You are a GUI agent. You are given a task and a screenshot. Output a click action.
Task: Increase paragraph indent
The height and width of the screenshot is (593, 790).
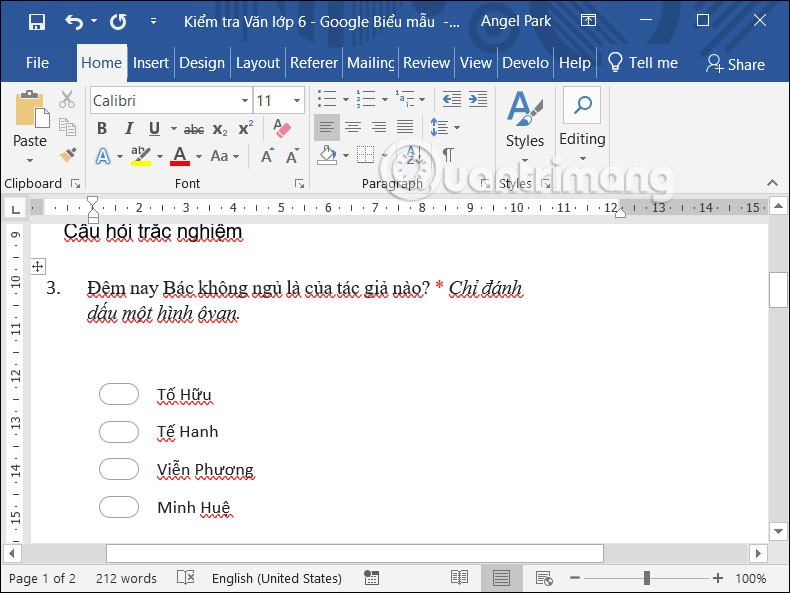tap(478, 99)
